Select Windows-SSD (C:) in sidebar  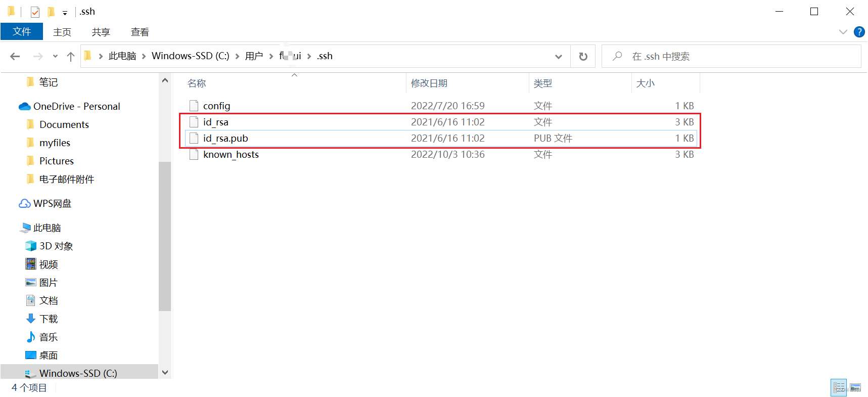pos(78,373)
